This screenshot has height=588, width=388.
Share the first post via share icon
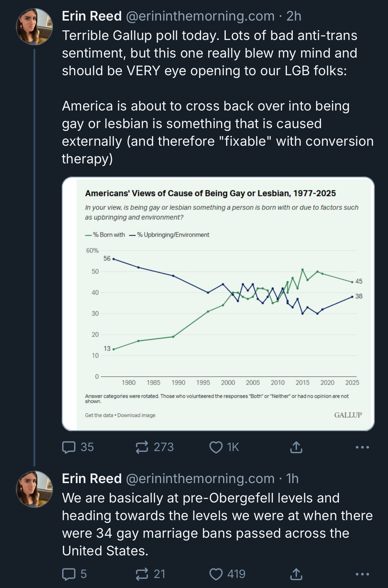[x=296, y=447]
